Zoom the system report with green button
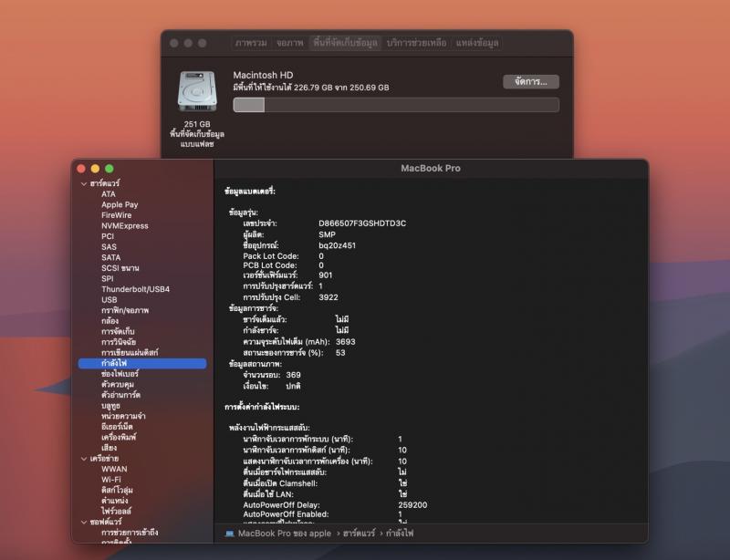 109,169
